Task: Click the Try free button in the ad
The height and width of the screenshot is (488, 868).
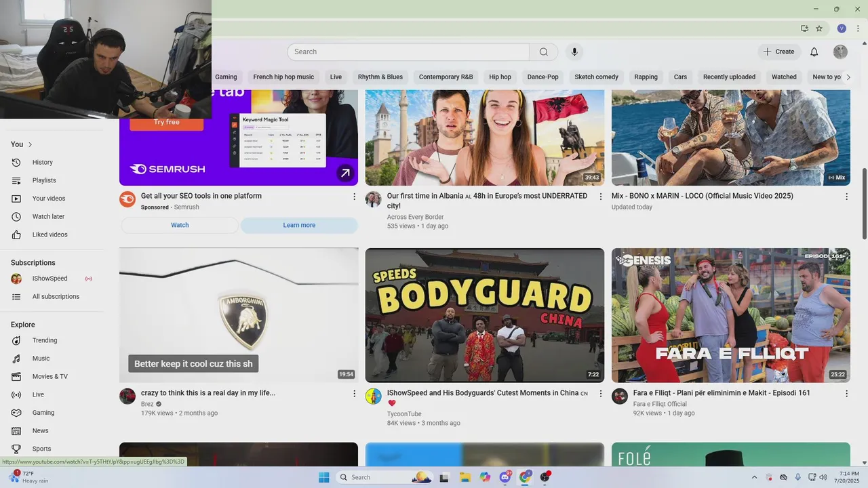Action: pyautogui.click(x=167, y=123)
